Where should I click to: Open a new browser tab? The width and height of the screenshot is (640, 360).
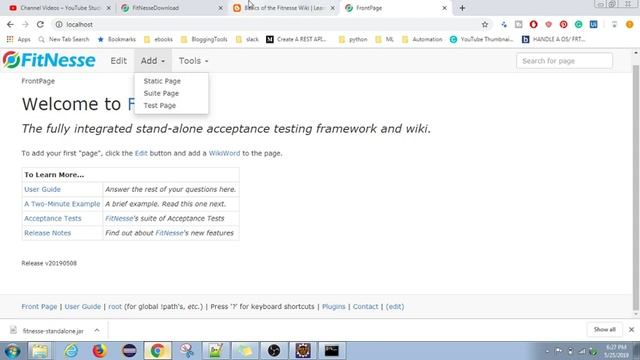click(462, 8)
